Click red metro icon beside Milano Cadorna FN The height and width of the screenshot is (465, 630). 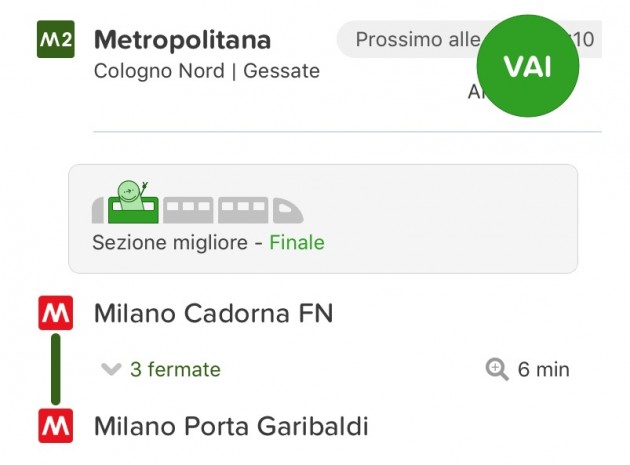[56, 314]
